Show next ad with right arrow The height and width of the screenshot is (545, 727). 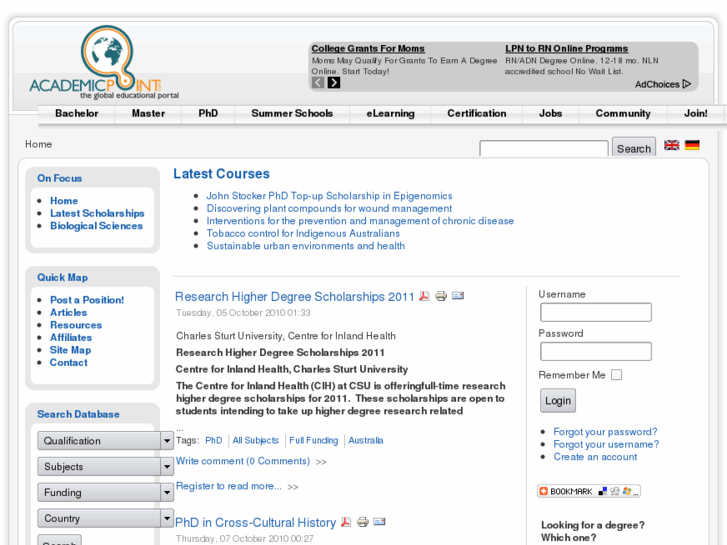[x=334, y=83]
